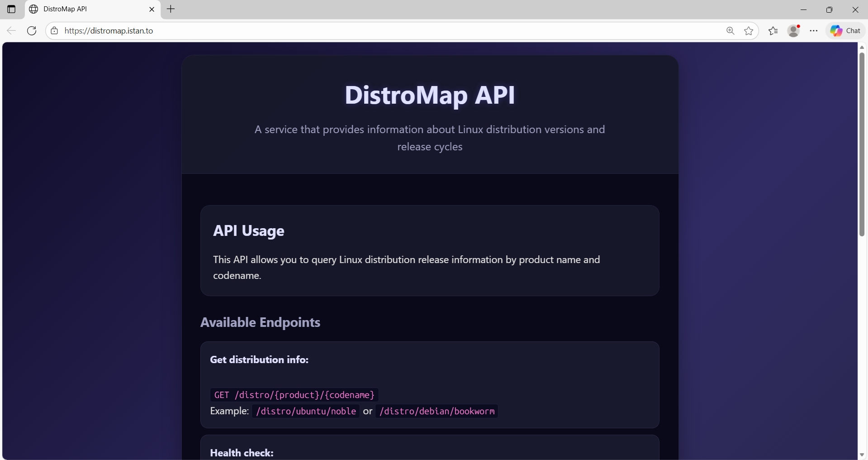Click the address bar URL field
Screen dimensions: 868x460
(362, 31)
